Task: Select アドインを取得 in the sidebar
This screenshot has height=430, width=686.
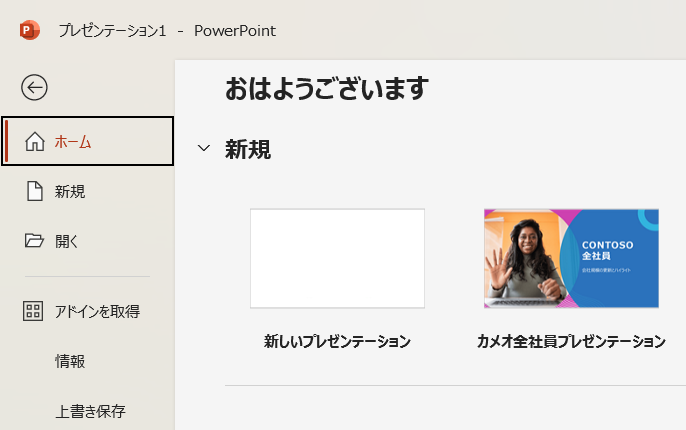Action: [88, 311]
